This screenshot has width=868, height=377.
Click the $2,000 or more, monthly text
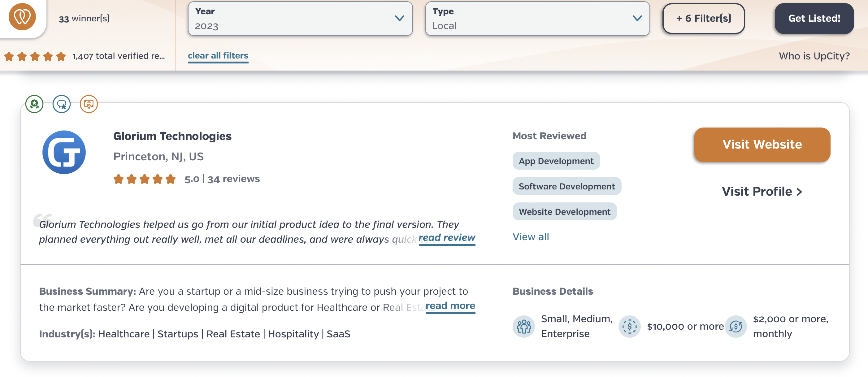tap(791, 326)
